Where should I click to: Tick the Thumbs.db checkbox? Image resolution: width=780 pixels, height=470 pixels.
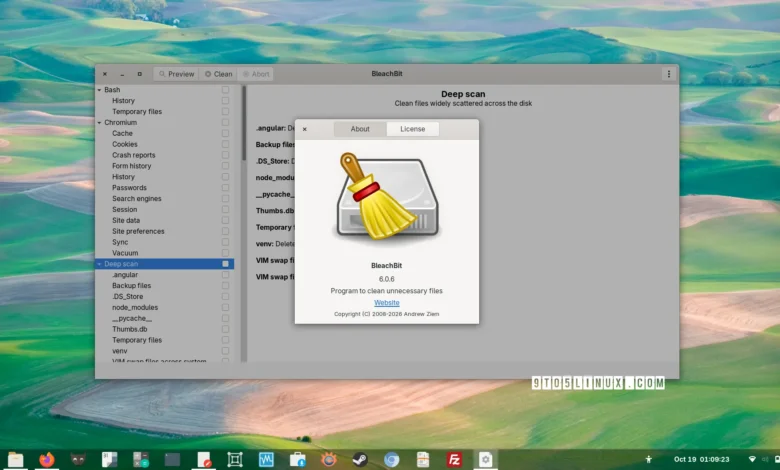click(225, 329)
